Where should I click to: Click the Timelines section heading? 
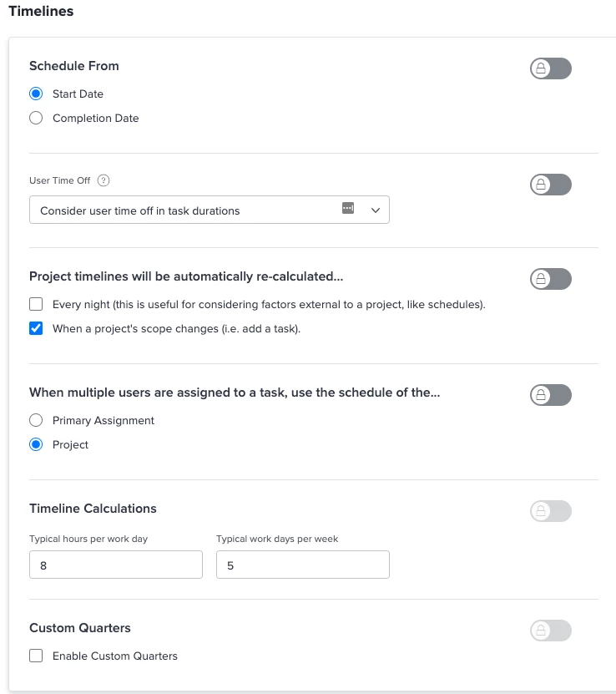point(40,12)
